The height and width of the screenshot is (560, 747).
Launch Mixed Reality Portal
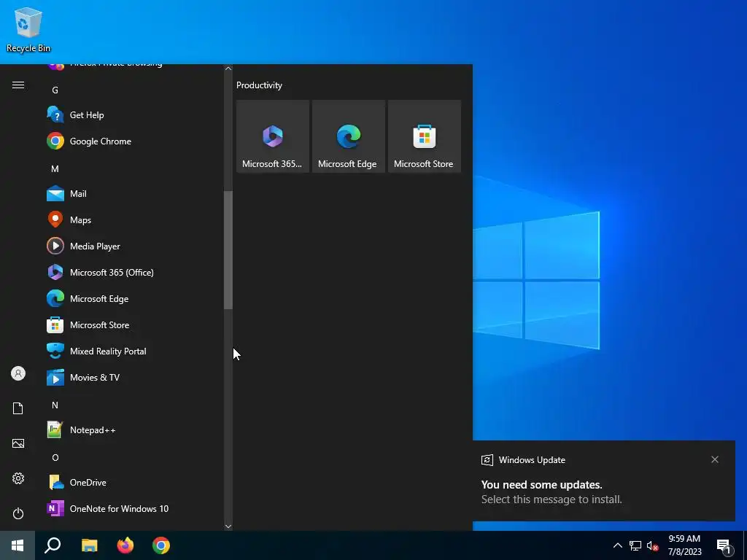click(x=133, y=351)
